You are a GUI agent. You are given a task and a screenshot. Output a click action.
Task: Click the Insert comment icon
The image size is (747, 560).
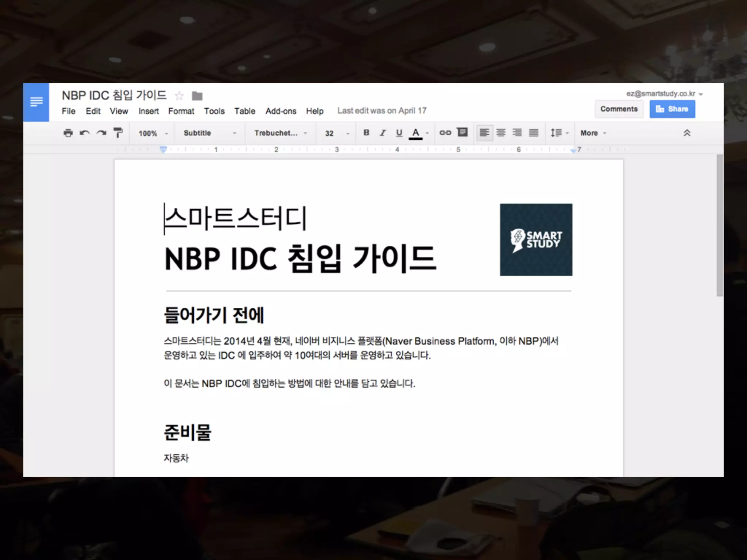[462, 132]
